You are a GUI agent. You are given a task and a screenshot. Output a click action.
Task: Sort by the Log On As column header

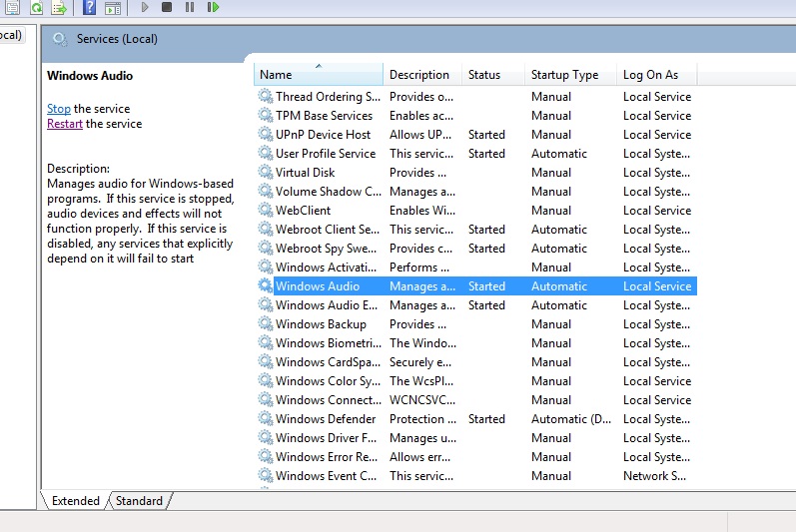click(x=657, y=75)
